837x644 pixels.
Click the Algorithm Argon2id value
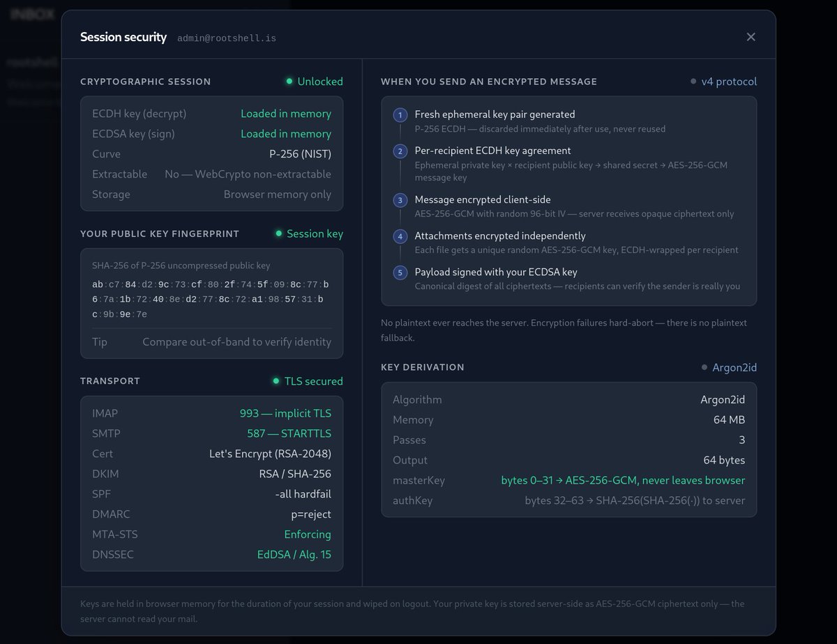coord(723,399)
